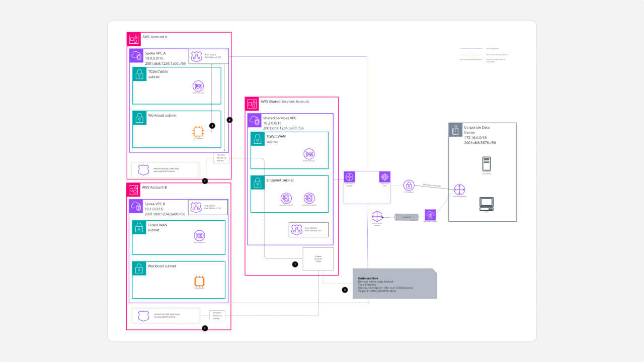The height and width of the screenshot is (362, 644).
Task: Click the 'Corporate Data Center' title text
Action: click(477, 130)
